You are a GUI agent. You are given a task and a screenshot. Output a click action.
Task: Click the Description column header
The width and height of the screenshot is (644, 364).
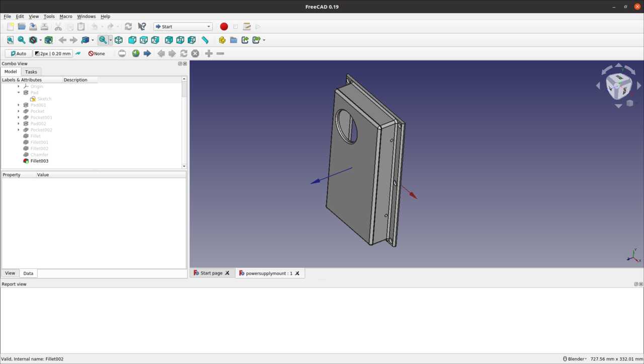click(79, 80)
